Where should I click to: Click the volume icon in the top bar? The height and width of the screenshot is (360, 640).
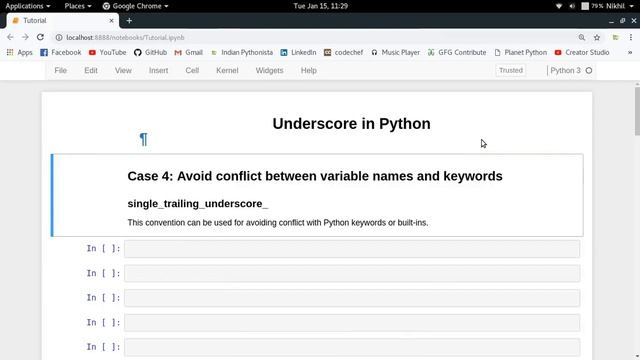coord(572,6)
